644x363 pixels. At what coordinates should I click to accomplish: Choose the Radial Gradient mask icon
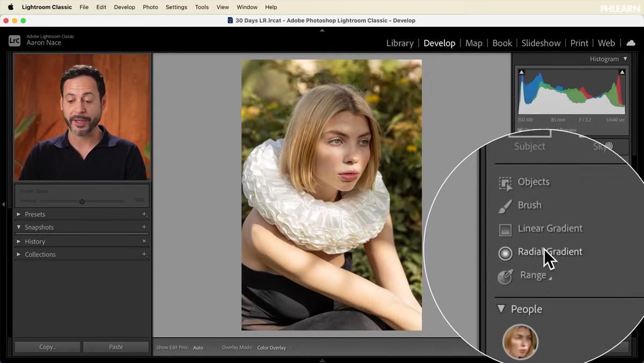point(505,253)
